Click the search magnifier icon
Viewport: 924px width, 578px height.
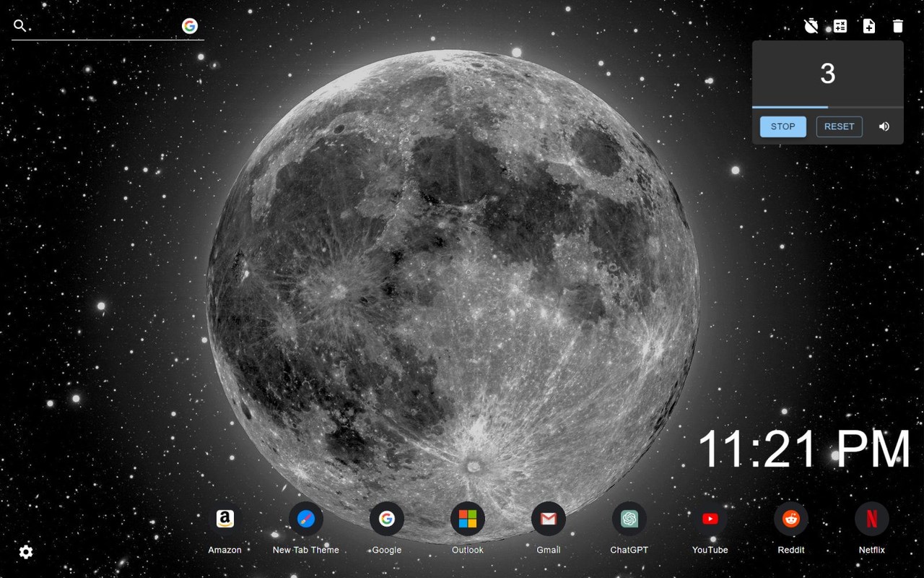tap(20, 26)
